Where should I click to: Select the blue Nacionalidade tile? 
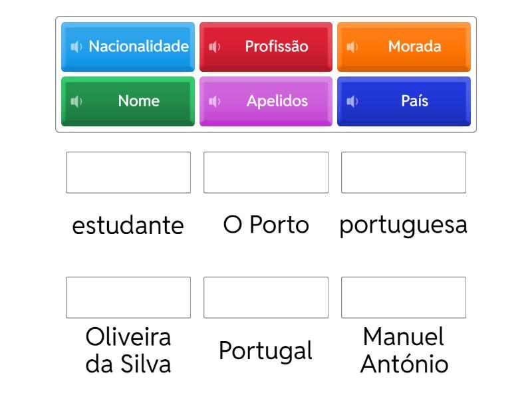[138, 47]
